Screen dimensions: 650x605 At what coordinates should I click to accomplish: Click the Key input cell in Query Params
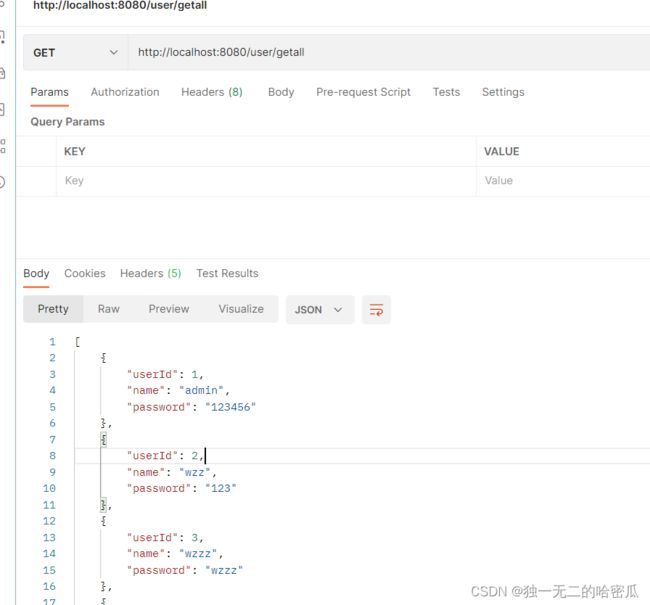tap(265, 181)
